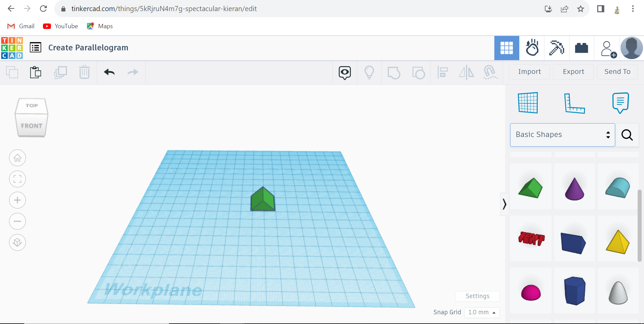Open shape search with the magnifier icon

627,135
